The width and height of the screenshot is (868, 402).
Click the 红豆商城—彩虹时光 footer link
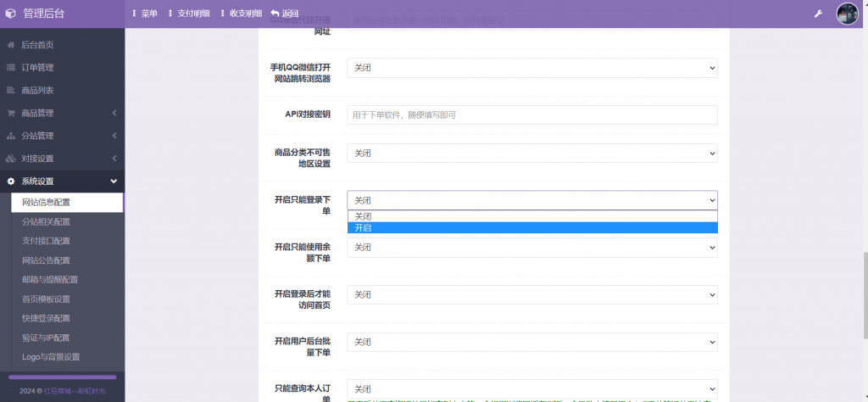(x=75, y=391)
